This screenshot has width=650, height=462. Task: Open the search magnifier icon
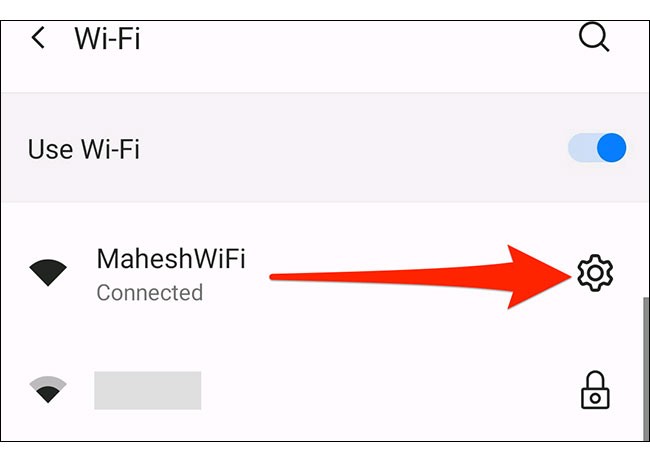coord(594,37)
